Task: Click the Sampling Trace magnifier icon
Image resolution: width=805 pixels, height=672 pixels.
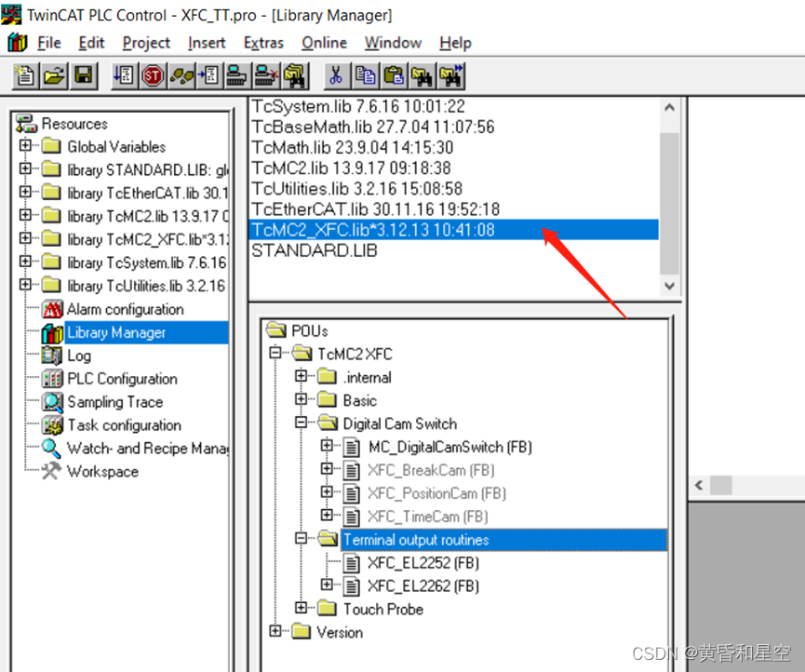Action: [x=52, y=402]
